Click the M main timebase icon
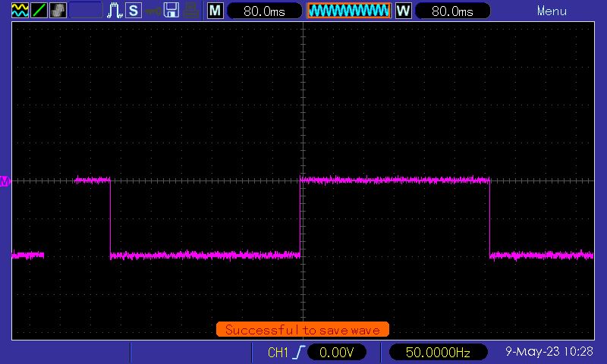This screenshot has height=364, width=607. tap(215, 11)
